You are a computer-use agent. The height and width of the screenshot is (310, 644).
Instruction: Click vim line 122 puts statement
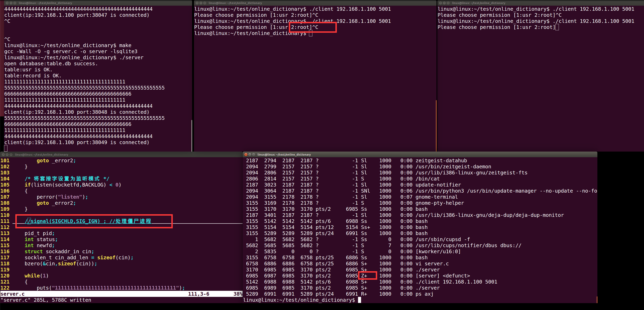[x=111, y=288]
